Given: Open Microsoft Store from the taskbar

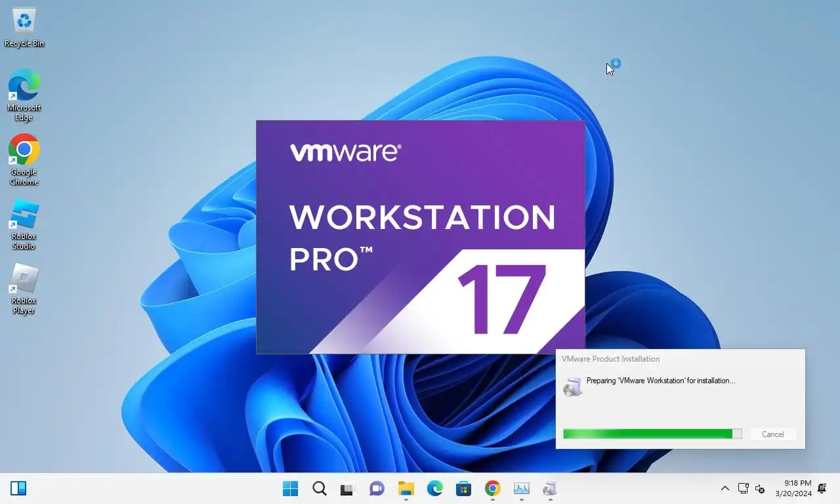Looking at the screenshot, I should 463,488.
